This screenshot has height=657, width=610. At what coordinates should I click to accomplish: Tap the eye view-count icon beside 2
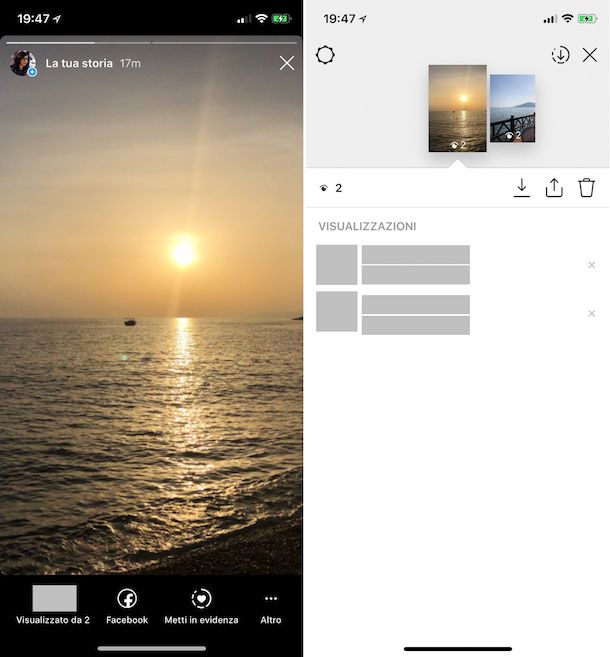coord(323,188)
